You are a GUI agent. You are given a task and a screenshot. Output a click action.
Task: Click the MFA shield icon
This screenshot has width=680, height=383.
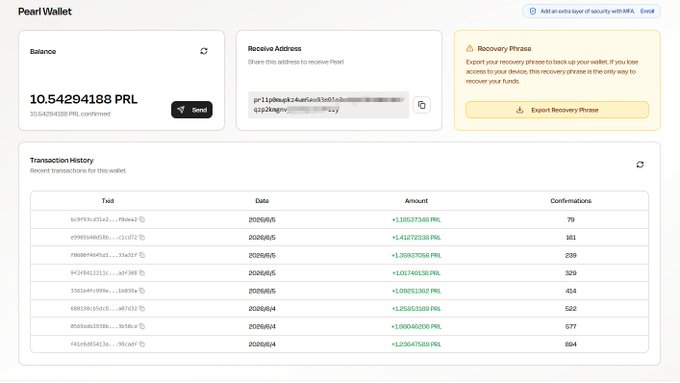pos(533,11)
